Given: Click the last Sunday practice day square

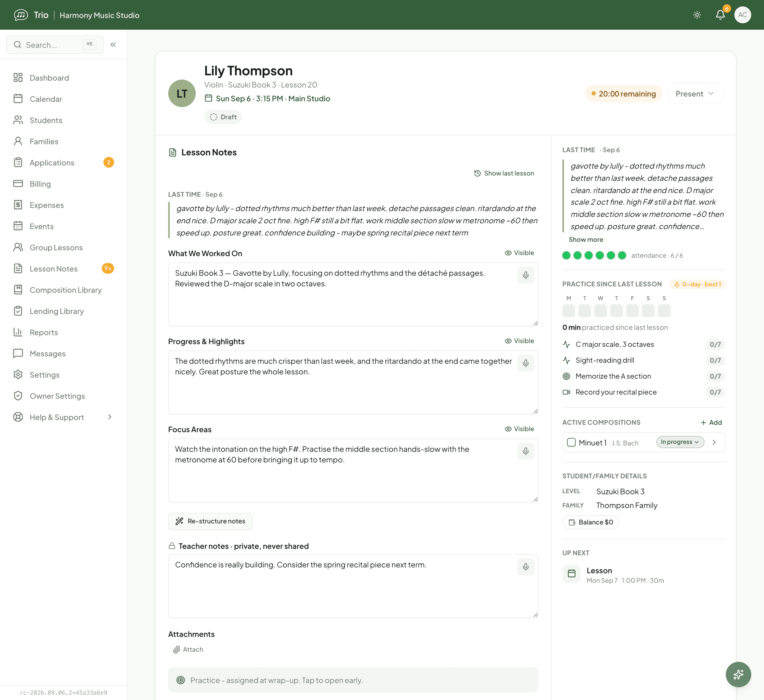Looking at the screenshot, I should [664, 310].
